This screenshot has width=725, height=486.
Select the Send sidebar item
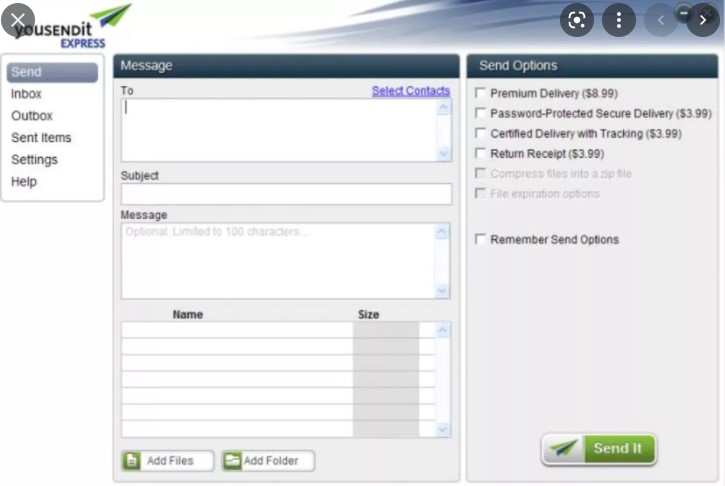click(52, 72)
